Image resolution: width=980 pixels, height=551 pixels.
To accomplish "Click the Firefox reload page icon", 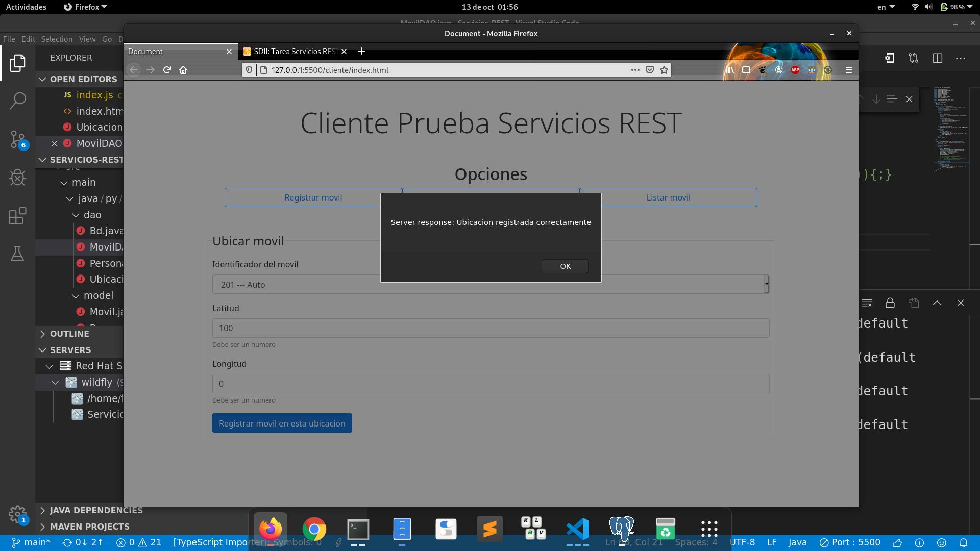I will tap(167, 70).
